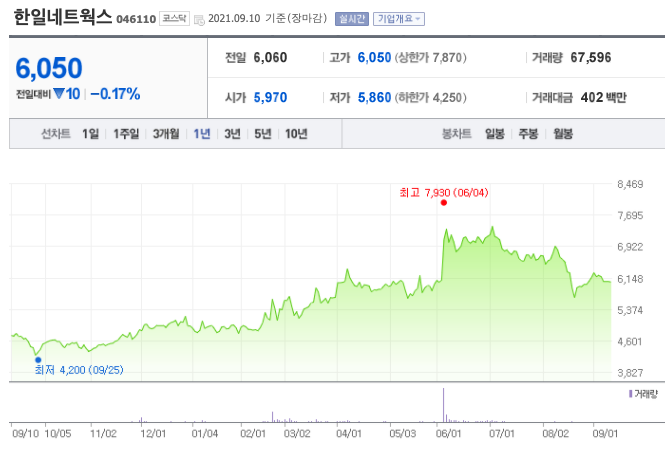Image resolution: width=665 pixels, height=457 pixels.
Task: Click the 거래량 legend in volume chart
Action: coord(643,394)
